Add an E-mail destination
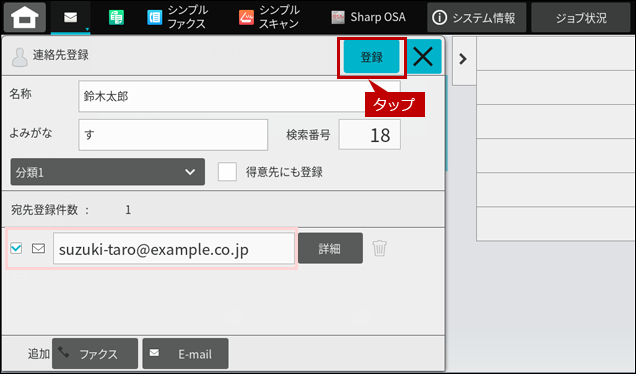This screenshot has width=636, height=374. 185,354
